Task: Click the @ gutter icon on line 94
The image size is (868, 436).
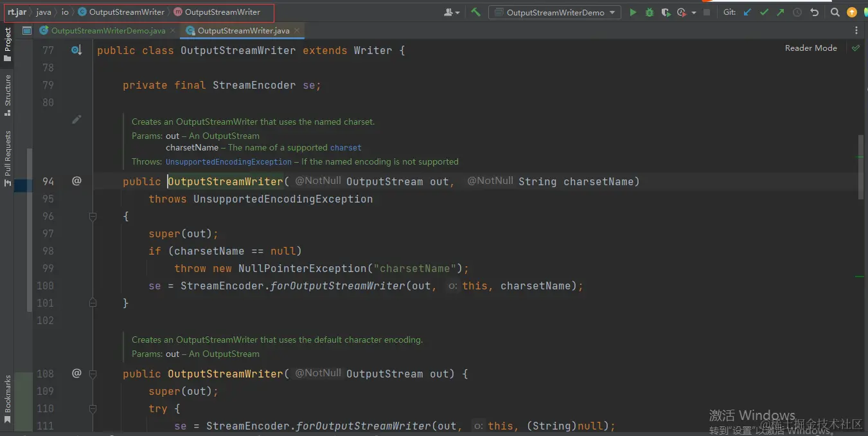Action: 76,181
